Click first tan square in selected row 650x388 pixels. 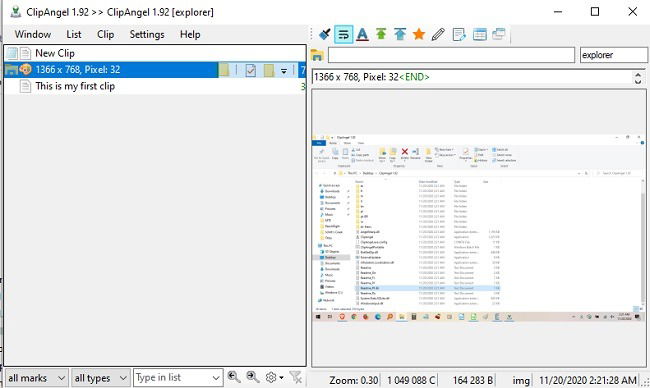pyautogui.click(x=224, y=70)
